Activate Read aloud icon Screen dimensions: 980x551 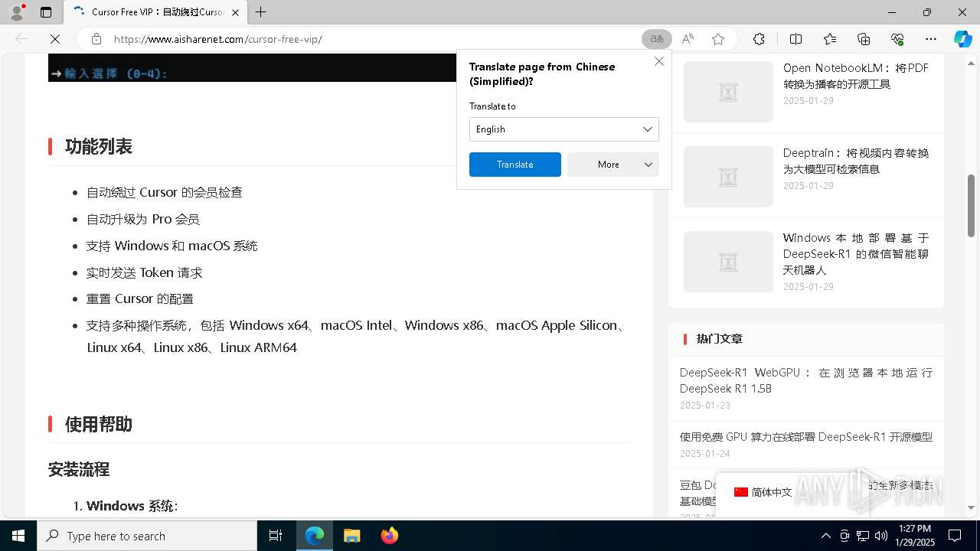tap(688, 39)
